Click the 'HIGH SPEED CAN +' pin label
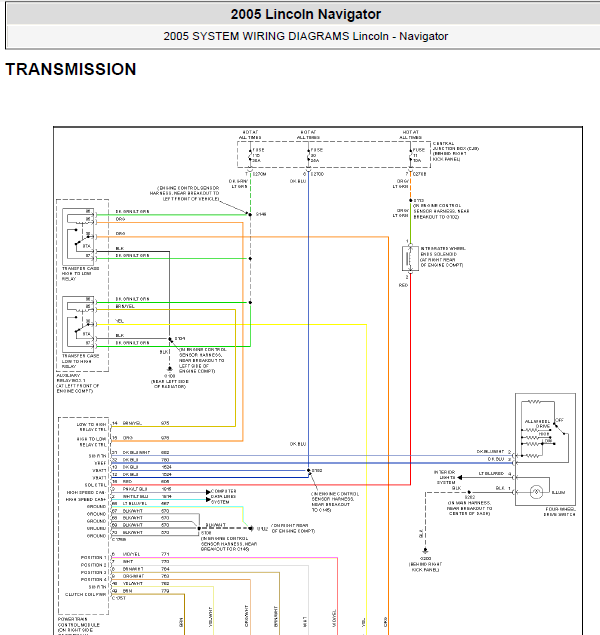 86,500
